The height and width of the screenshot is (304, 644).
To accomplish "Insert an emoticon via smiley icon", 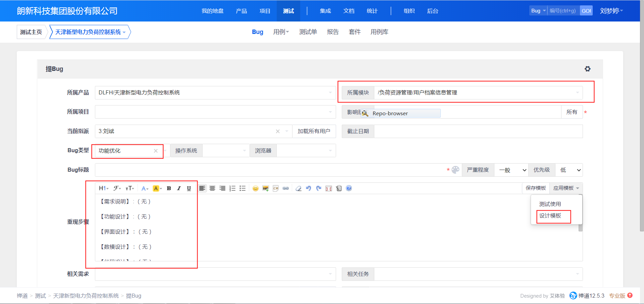I will 256,188.
